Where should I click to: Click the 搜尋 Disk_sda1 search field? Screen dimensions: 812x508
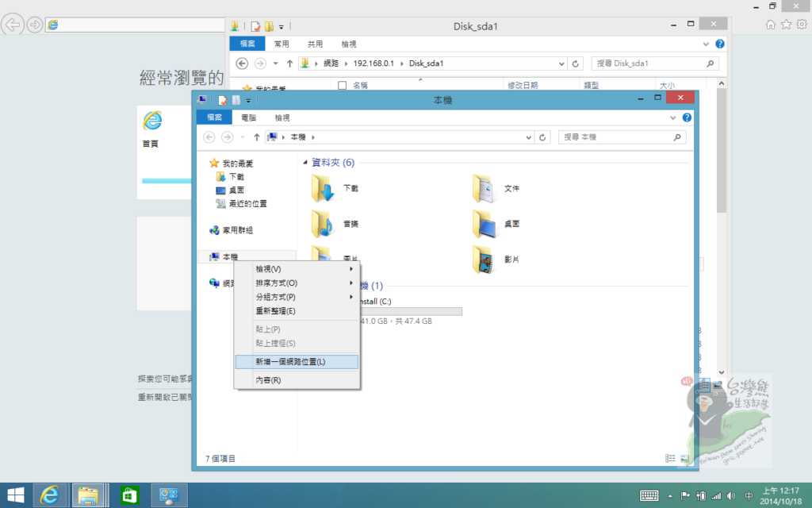click(654, 63)
